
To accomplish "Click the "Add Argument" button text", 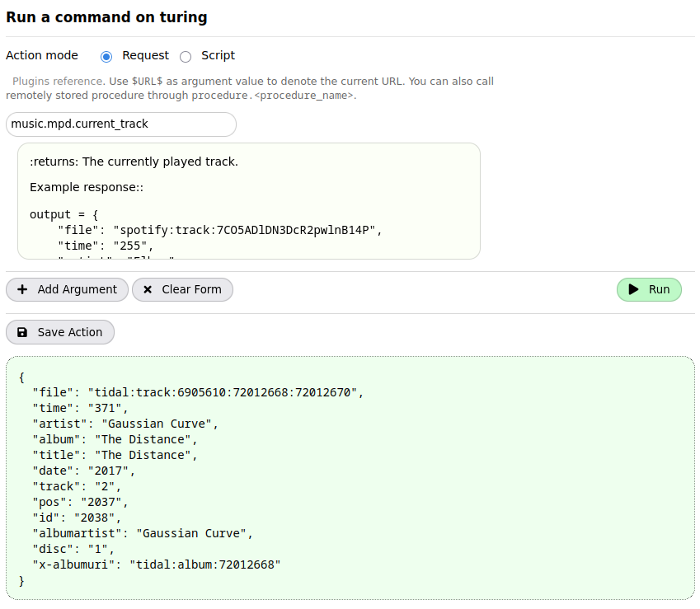I will click(78, 290).
